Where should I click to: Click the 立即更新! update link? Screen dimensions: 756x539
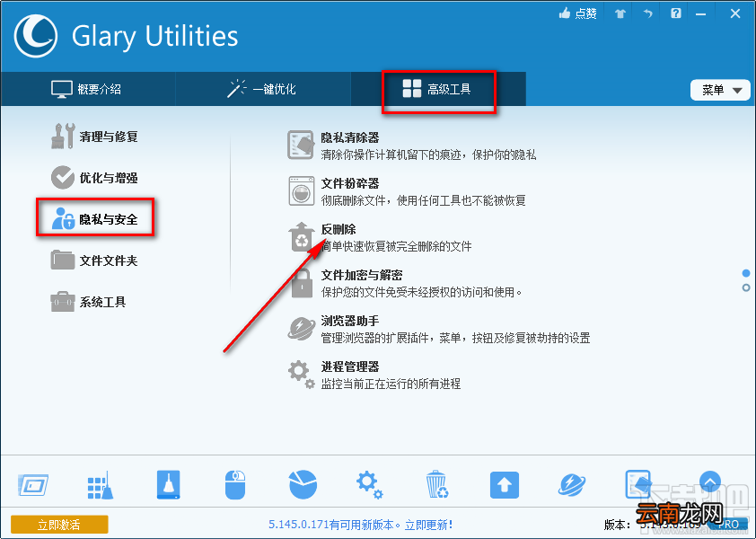tap(428, 525)
